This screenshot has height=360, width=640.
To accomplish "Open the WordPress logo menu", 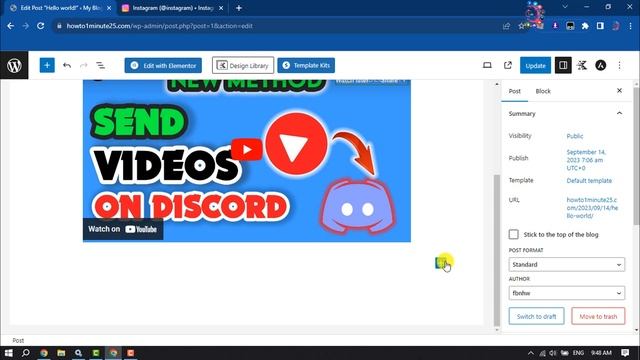I will tap(14, 65).
